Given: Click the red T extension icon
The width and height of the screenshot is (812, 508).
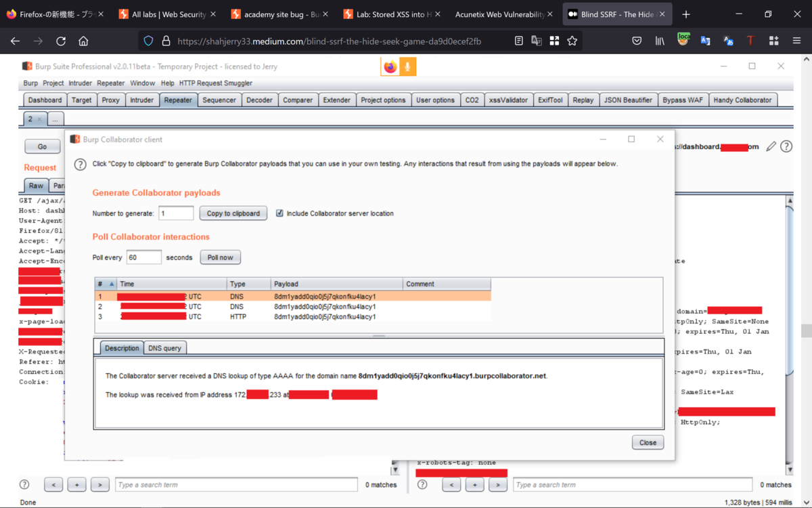Looking at the screenshot, I should click(x=750, y=41).
